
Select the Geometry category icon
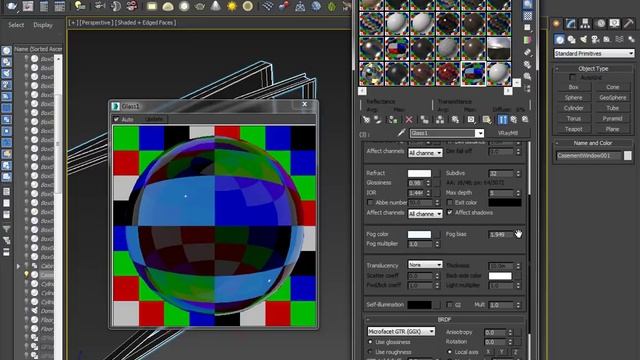560,39
